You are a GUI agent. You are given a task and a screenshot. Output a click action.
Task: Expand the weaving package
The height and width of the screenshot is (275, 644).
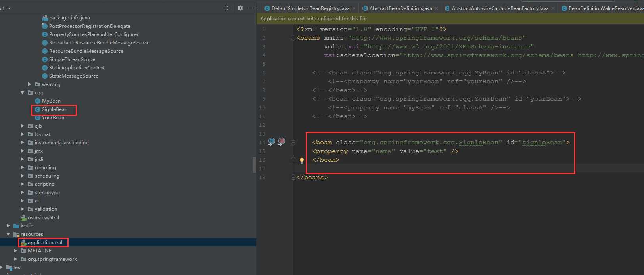30,84
